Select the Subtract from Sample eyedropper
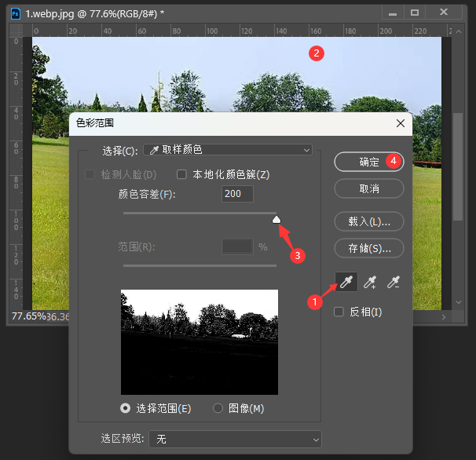This screenshot has width=476, height=460. [x=394, y=282]
